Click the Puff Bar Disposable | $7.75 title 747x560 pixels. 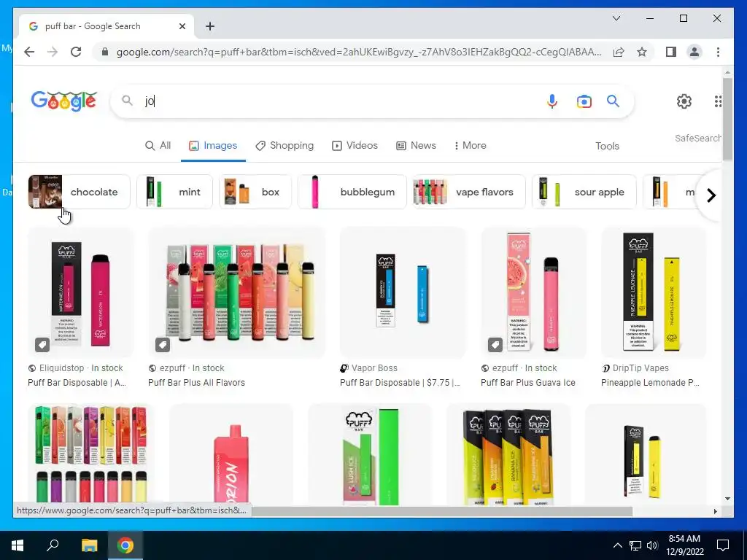(x=400, y=382)
